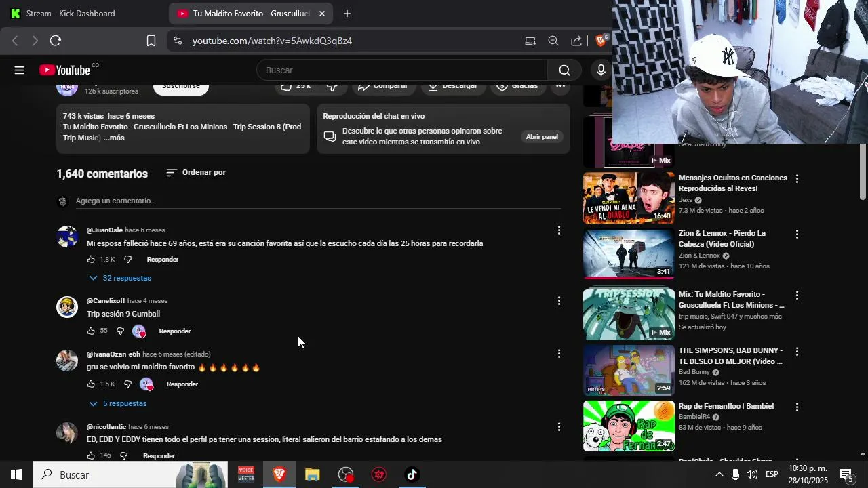Open more options for Rap de Fernanfloo video
The image size is (868, 488).
point(797,407)
